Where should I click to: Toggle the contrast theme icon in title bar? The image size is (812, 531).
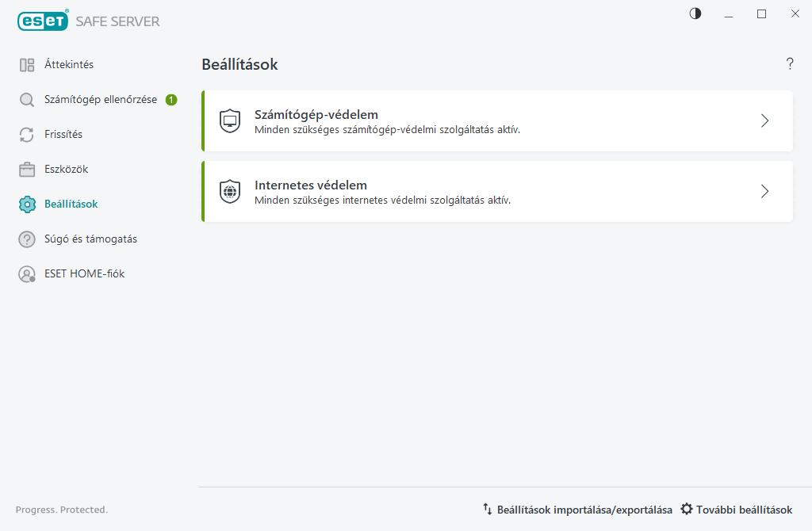point(695,14)
